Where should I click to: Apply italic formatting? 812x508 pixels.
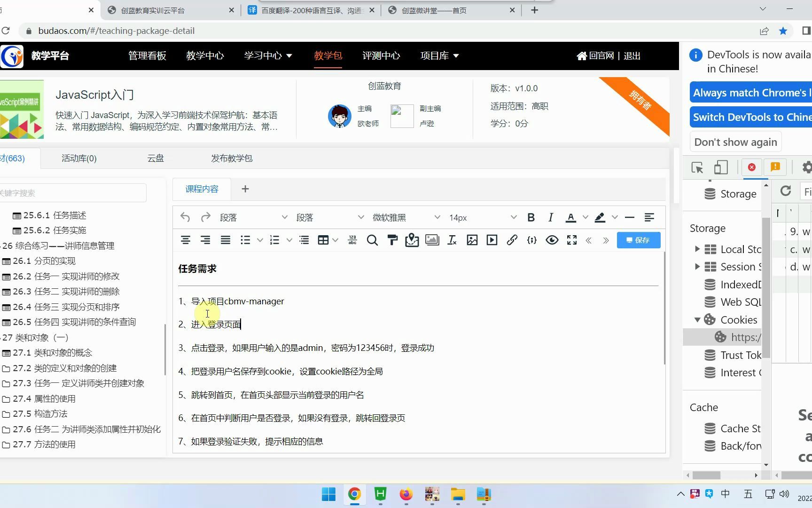tap(550, 217)
